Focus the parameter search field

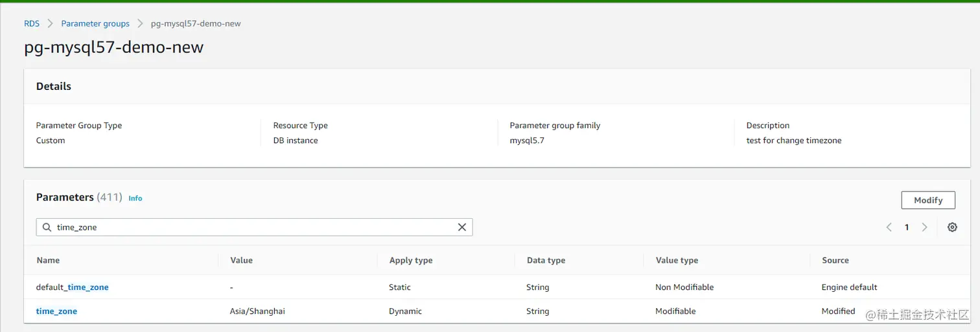click(254, 227)
